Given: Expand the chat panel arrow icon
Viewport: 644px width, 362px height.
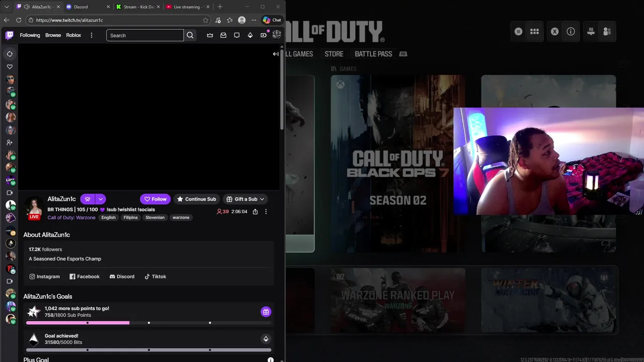Looking at the screenshot, I should (x=276, y=54).
